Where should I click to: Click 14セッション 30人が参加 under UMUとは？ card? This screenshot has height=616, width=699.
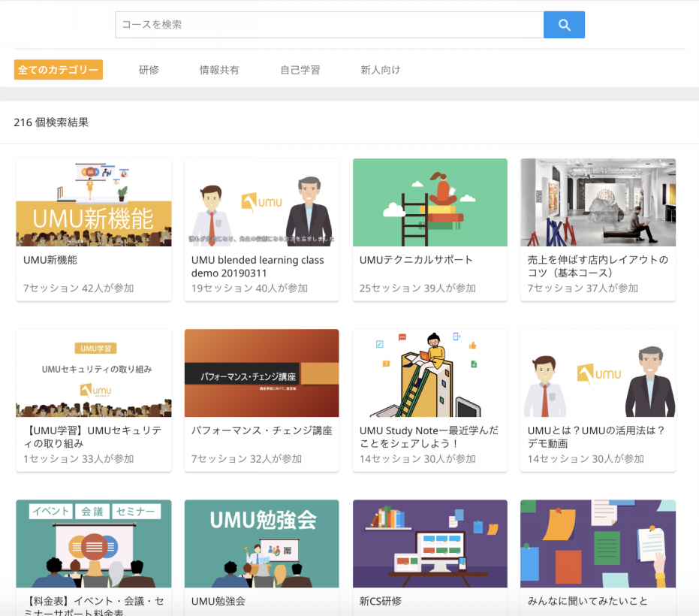click(x=586, y=458)
